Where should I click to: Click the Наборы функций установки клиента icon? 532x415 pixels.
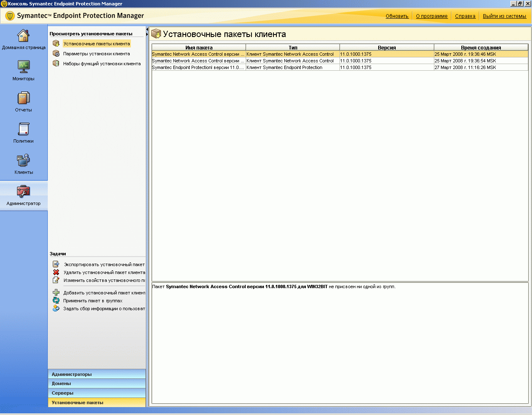(x=56, y=64)
